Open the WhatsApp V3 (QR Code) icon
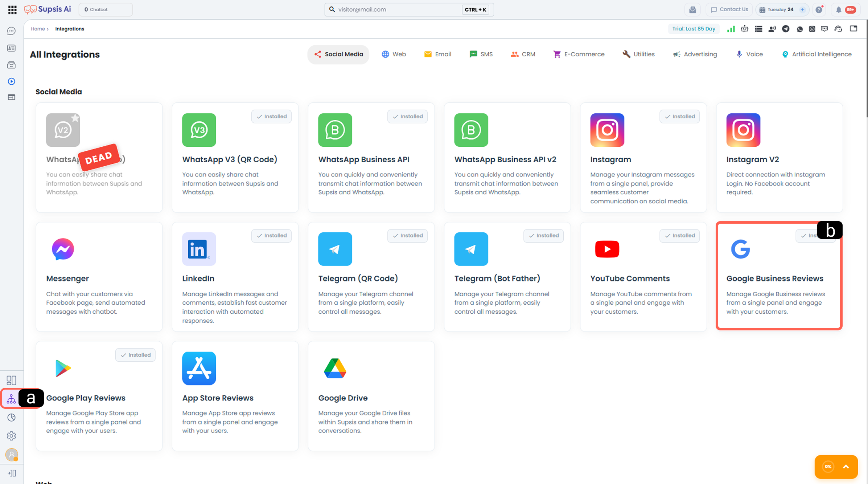Viewport: 868px width, 484px height. tap(199, 130)
